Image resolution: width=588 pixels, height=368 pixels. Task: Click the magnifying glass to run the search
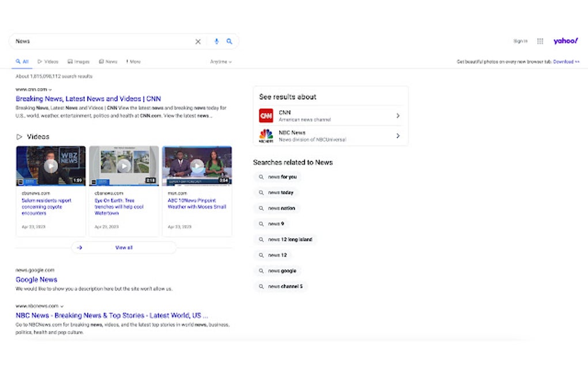229,41
